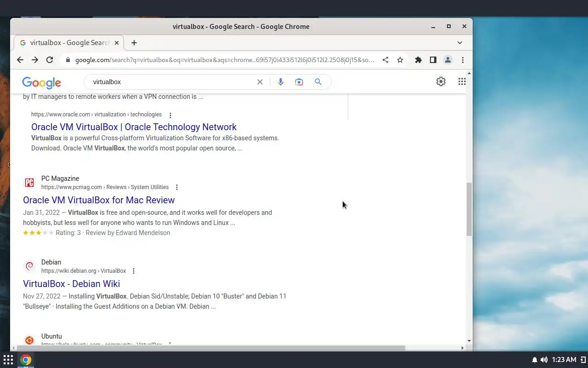Click the oracle.com URL breadcrumb
The image size is (588, 368).
point(96,115)
